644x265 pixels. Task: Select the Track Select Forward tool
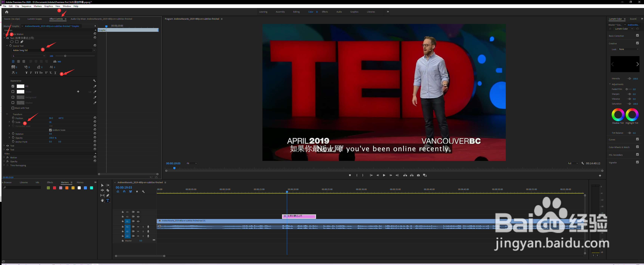(x=108, y=185)
